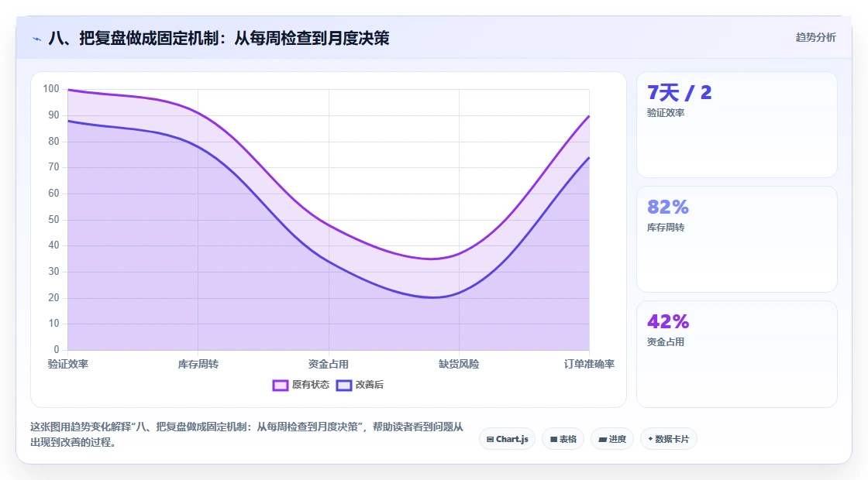This screenshot has height=480, width=868.
Task: Click the 进度 tag bar icon
Action: [x=602, y=440]
